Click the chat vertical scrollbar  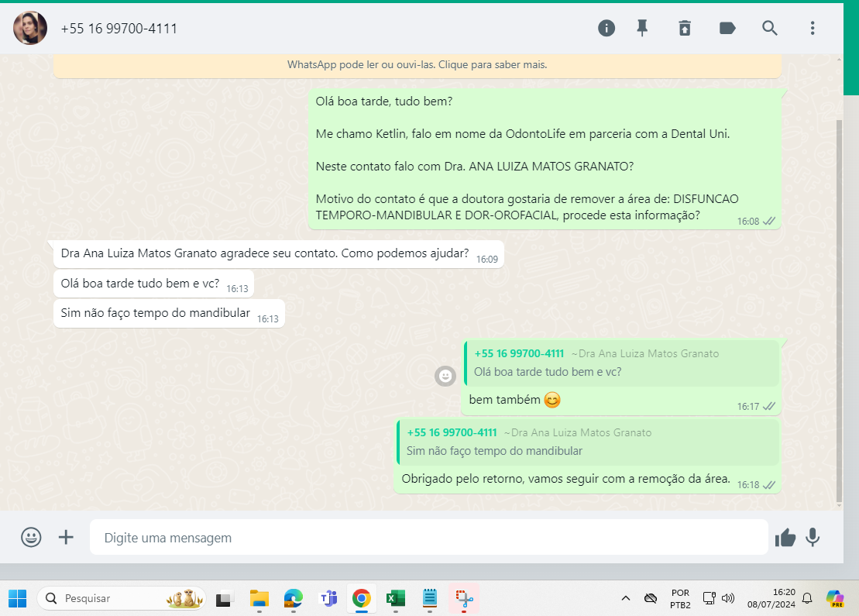(839, 310)
